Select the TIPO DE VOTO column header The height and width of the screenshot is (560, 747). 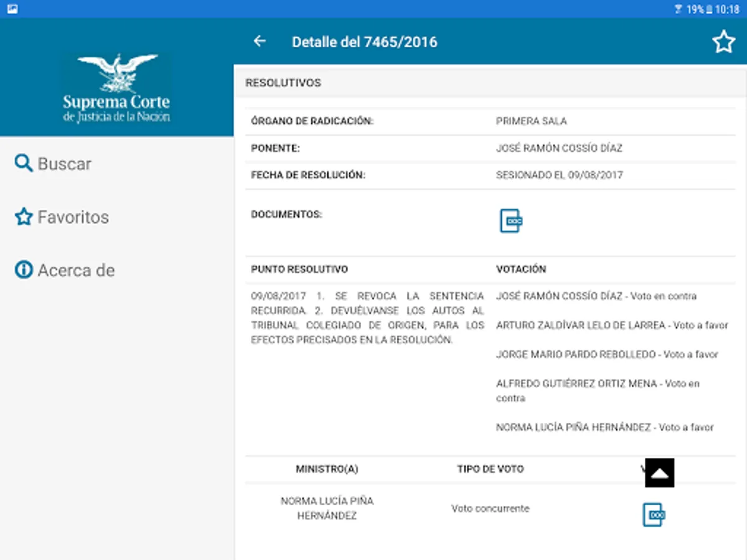491,469
